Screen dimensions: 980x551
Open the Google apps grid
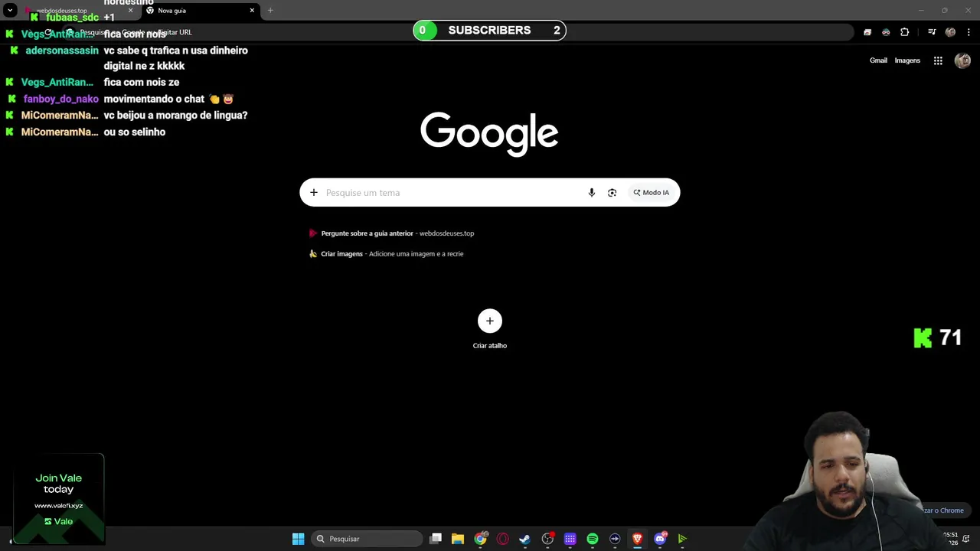[x=938, y=60]
